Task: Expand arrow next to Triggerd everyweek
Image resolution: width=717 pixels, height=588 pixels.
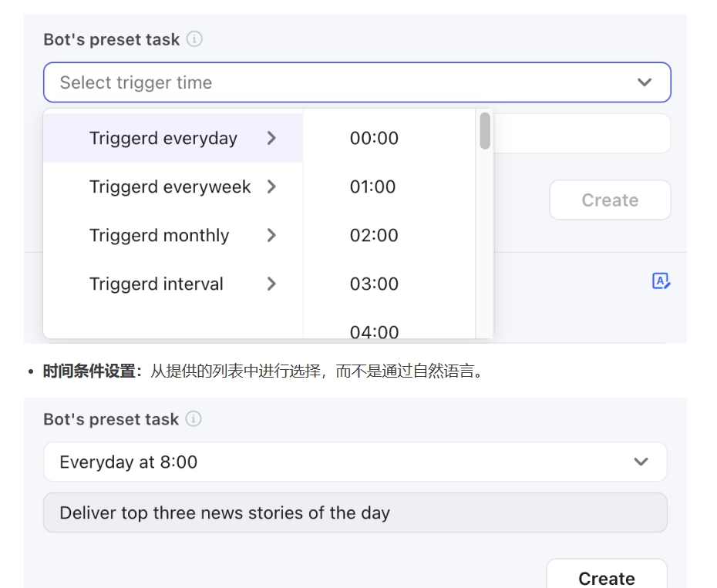Action: [271, 187]
